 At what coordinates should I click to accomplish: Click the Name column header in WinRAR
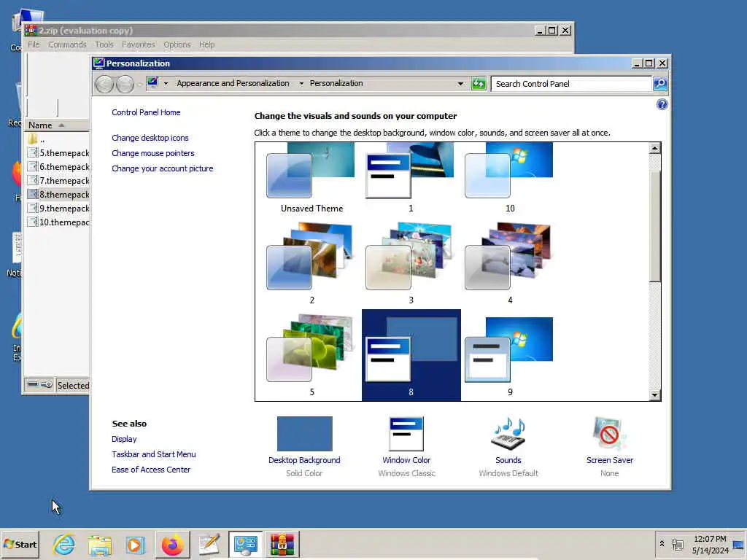[57, 125]
